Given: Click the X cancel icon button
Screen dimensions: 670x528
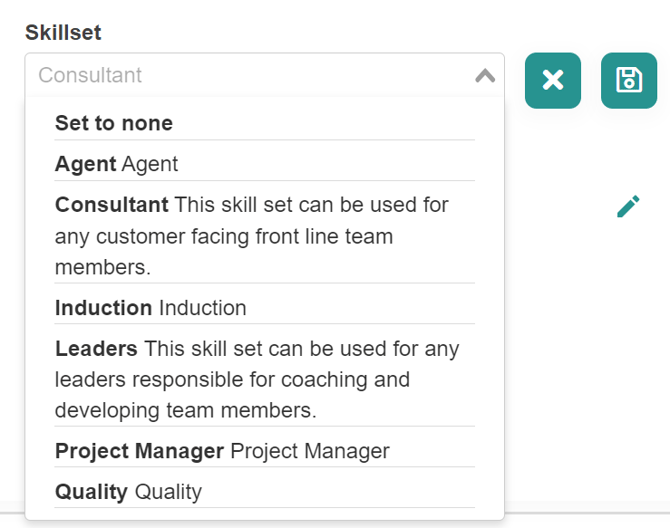Looking at the screenshot, I should tap(552, 80).
